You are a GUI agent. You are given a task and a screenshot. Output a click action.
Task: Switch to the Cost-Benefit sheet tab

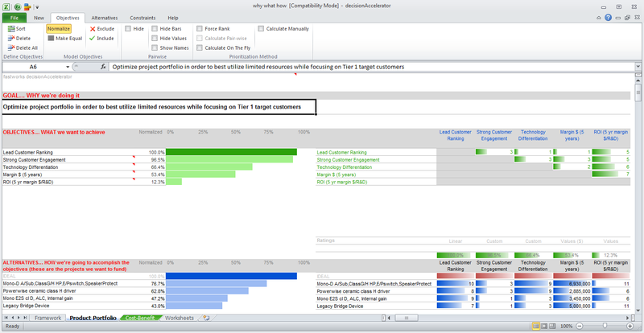click(x=141, y=318)
